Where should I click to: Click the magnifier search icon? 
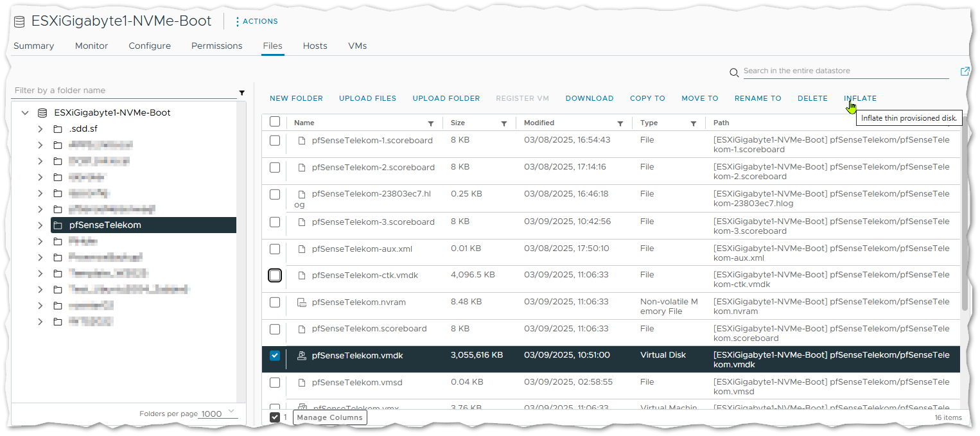(735, 73)
